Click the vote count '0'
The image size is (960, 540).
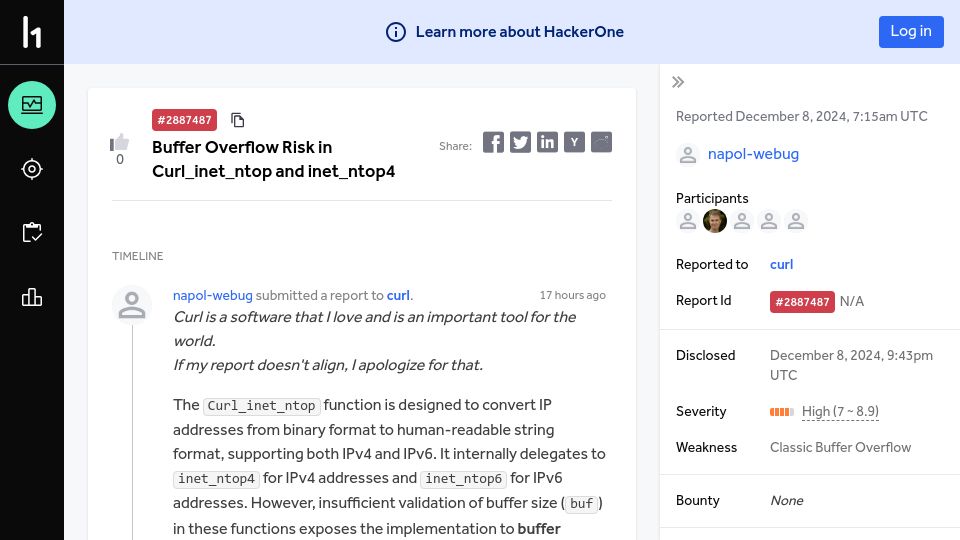click(x=120, y=160)
